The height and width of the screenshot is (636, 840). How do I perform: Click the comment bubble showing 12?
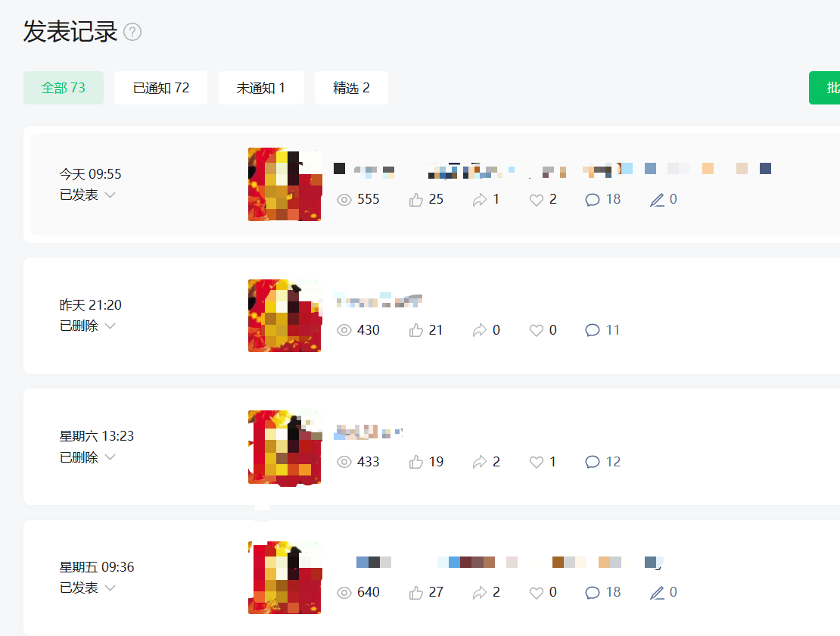592,462
